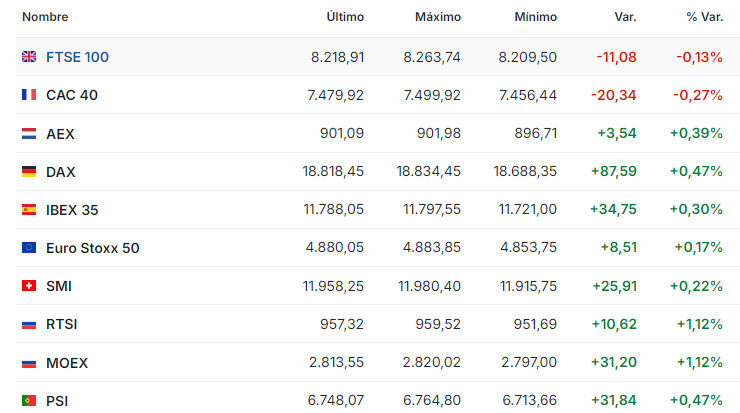Open the MOEX index page

point(65,362)
